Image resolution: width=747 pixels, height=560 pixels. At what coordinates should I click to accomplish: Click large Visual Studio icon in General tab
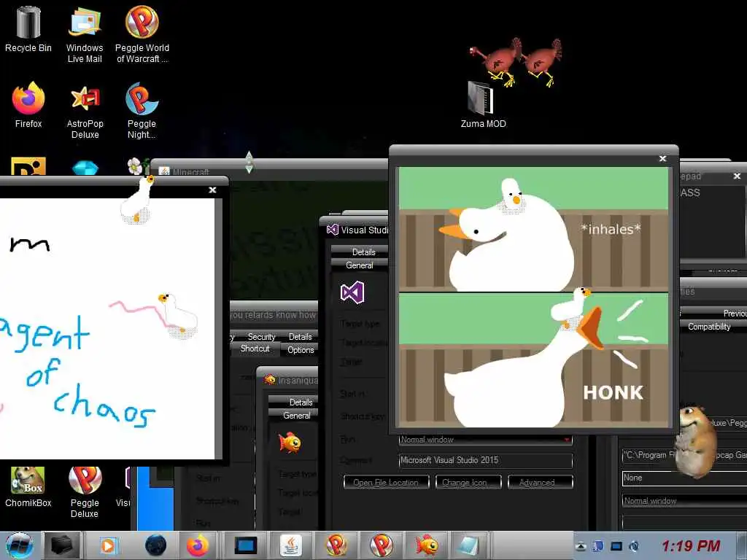352,292
